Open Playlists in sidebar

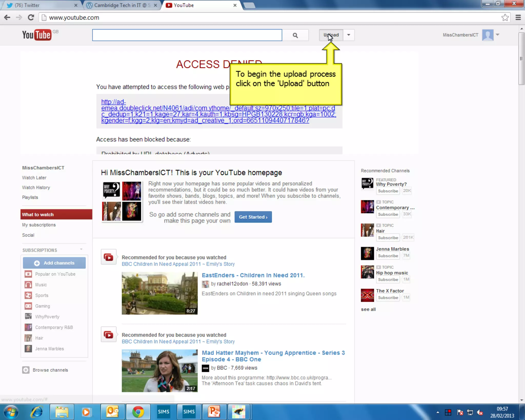[x=30, y=197]
